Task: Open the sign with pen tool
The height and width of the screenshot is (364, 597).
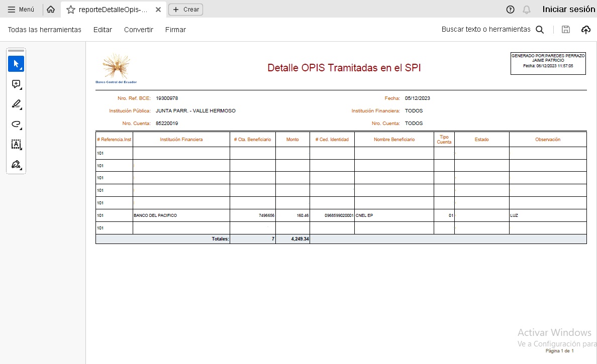Action: tap(16, 165)
